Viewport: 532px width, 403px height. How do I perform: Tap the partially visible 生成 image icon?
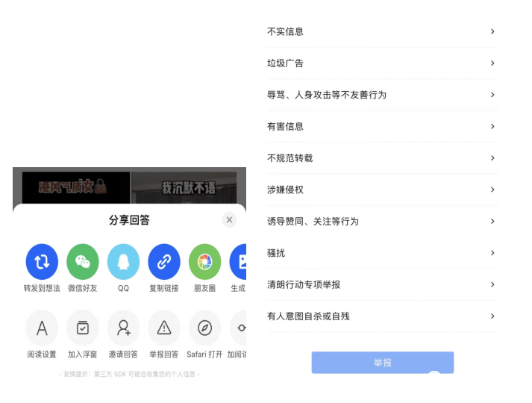(238, 261)
